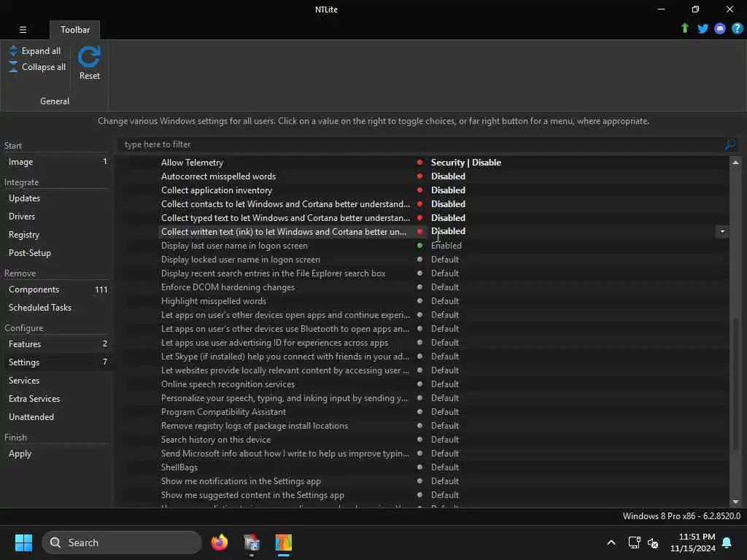Screen dimensions: 747x560
Task: Click the Collapse all arrows icon
Action: pos(13,66)
